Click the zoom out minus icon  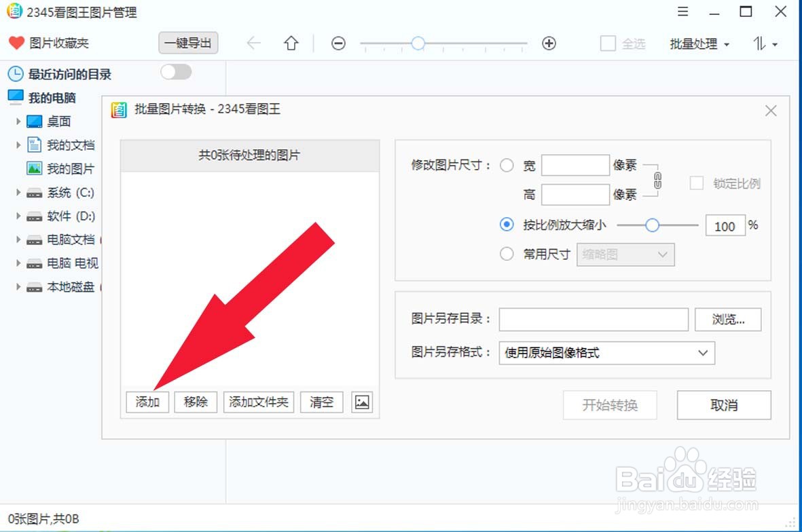pos(338,43)
